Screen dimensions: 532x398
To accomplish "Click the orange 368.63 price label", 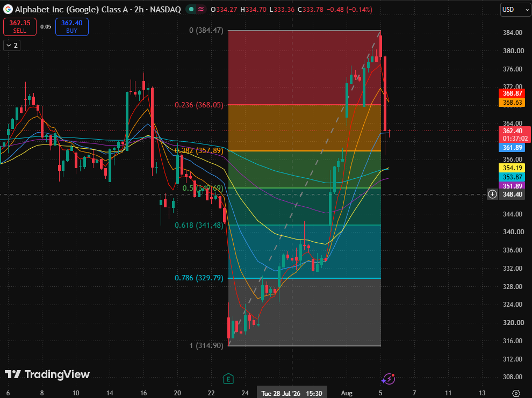I will (512, 103).
